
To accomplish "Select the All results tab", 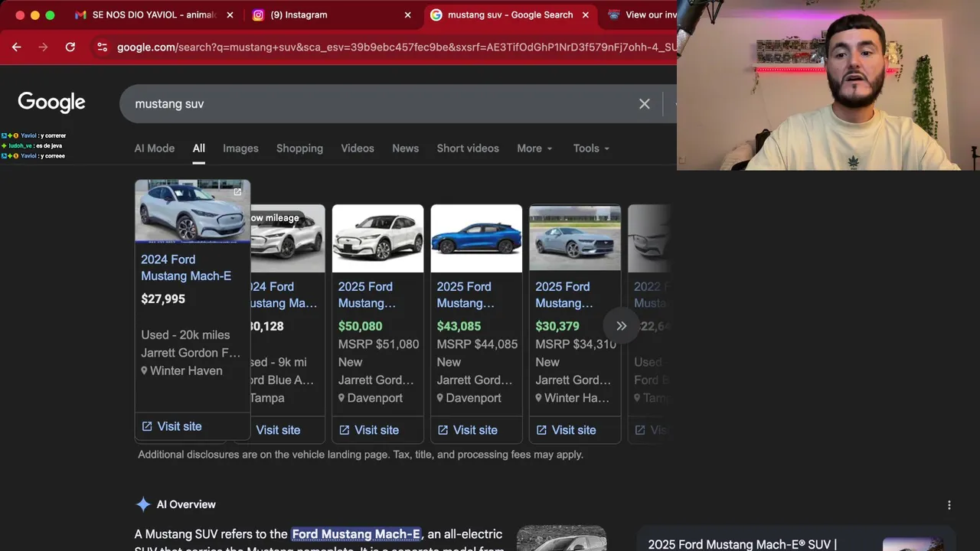I will (x=198, y=148).
